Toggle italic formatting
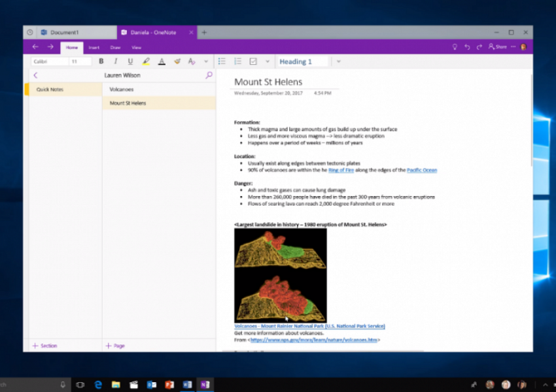556x392 pixels. coord(116,61)
